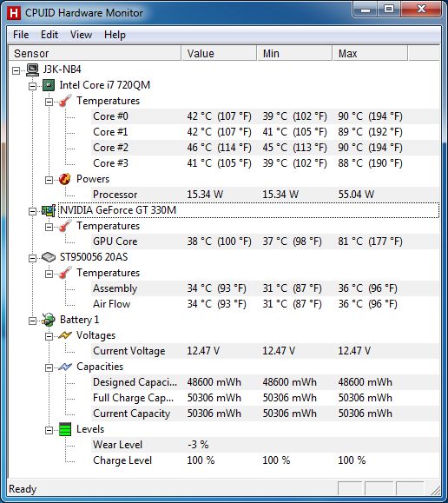
Task: Collapse the CPU Temperatures branch
Action: click(x=49, y=102)
